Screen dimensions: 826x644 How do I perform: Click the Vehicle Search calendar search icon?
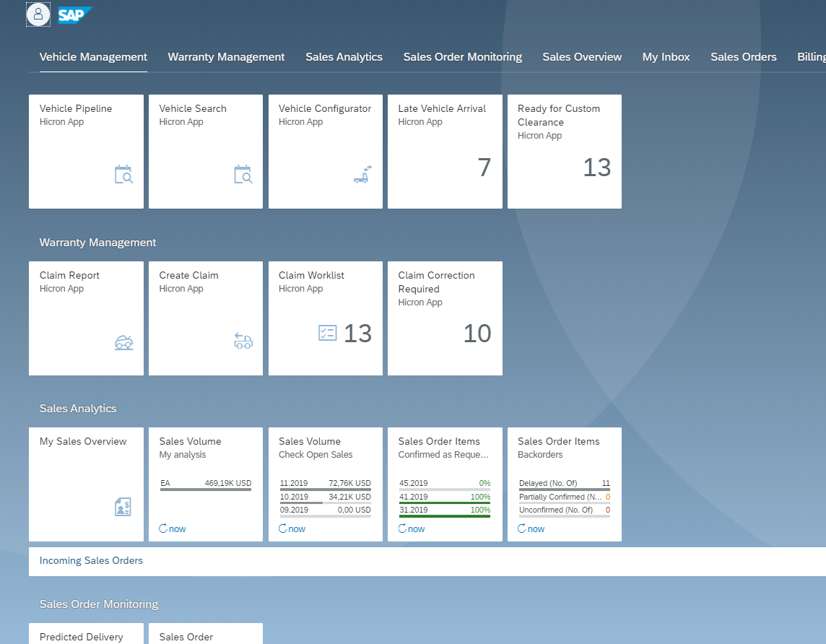[243, 174]
